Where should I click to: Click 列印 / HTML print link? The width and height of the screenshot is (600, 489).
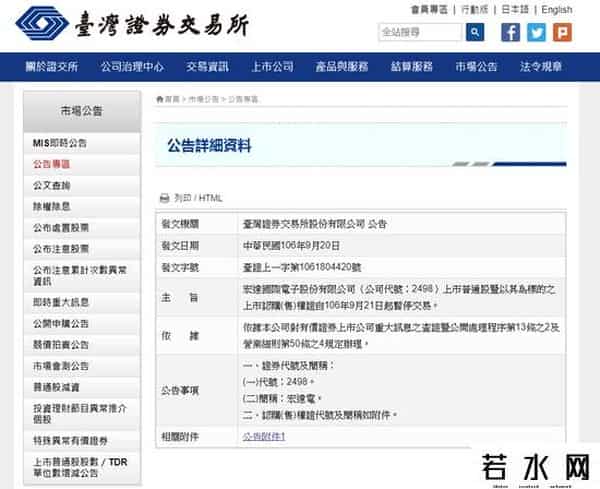198,198
